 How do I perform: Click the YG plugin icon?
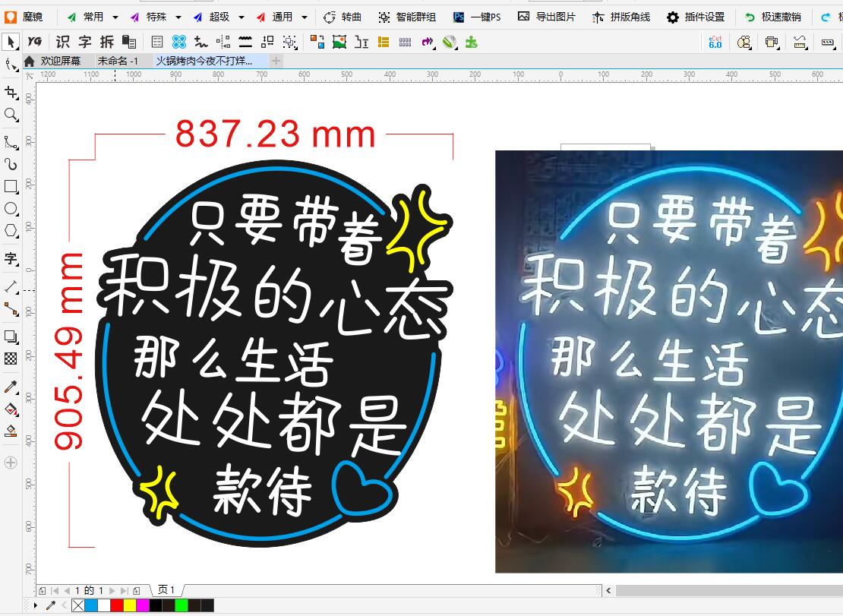(x=34, y=41)
